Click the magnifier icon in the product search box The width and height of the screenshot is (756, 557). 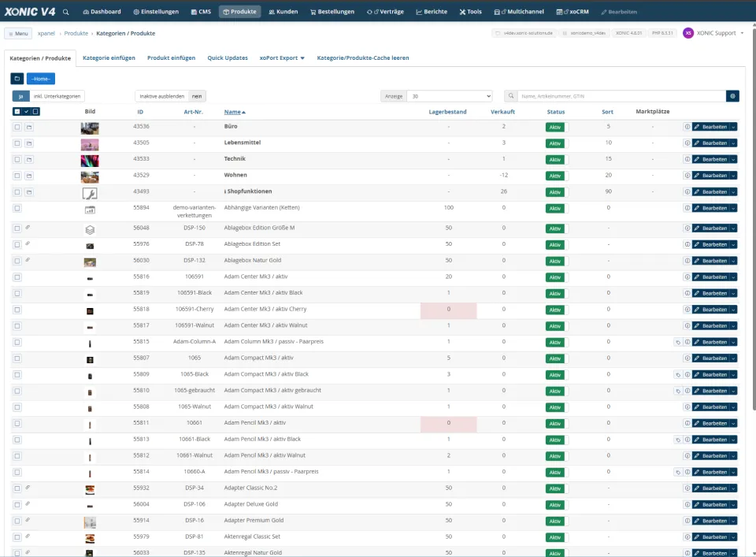(x=510, y=96)
